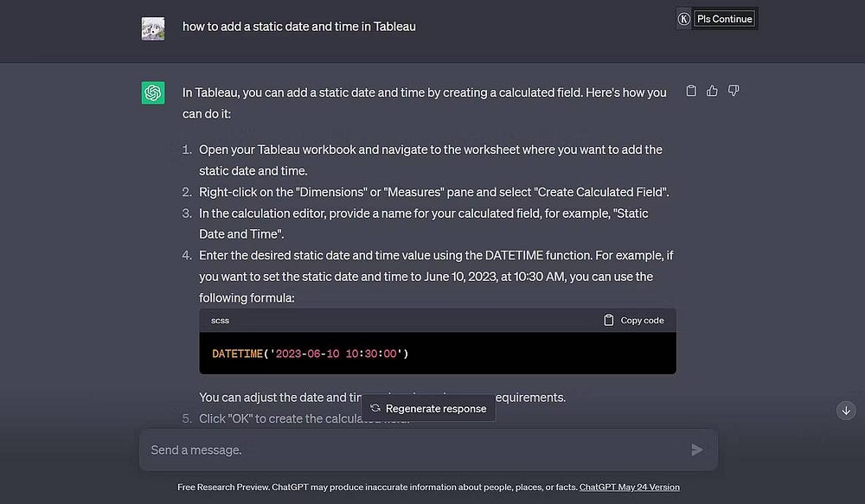Click the scroll-to-bottom down arrow

click(846, 411)
